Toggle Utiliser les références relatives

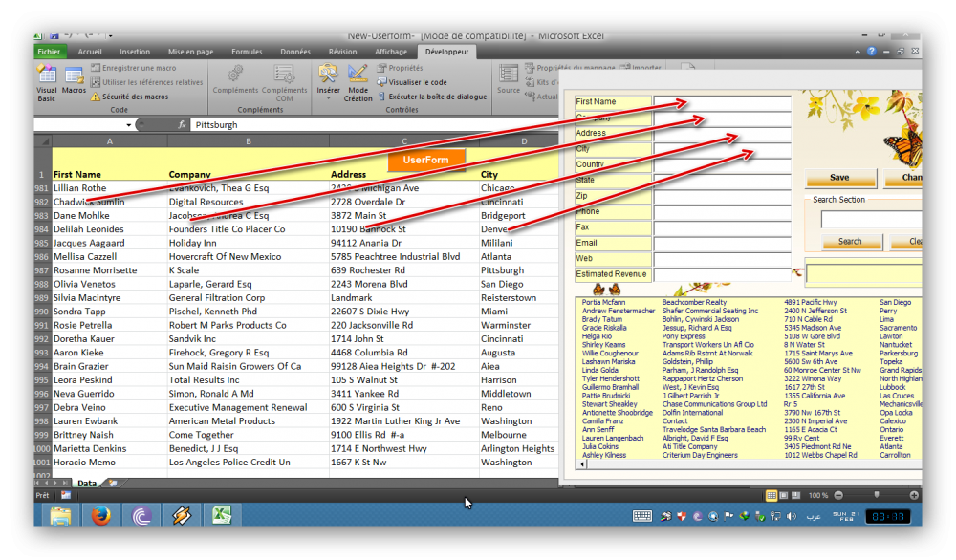click(x=147, y=82)
